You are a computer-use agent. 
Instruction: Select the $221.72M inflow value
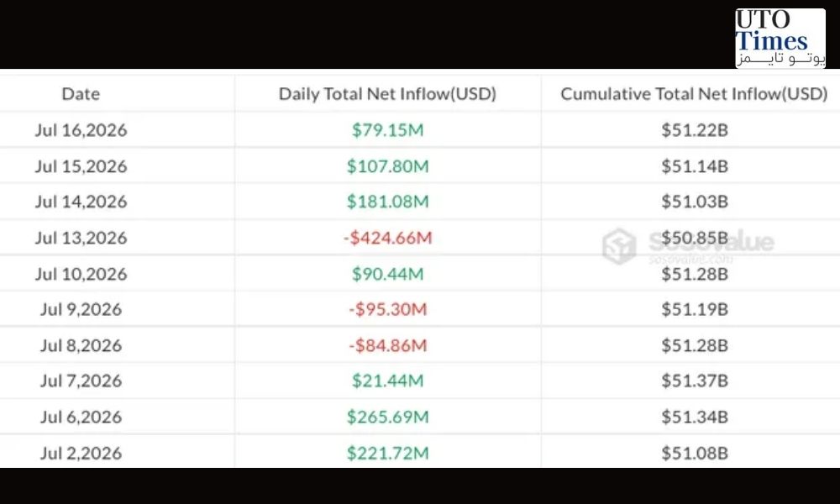(387, 453)
